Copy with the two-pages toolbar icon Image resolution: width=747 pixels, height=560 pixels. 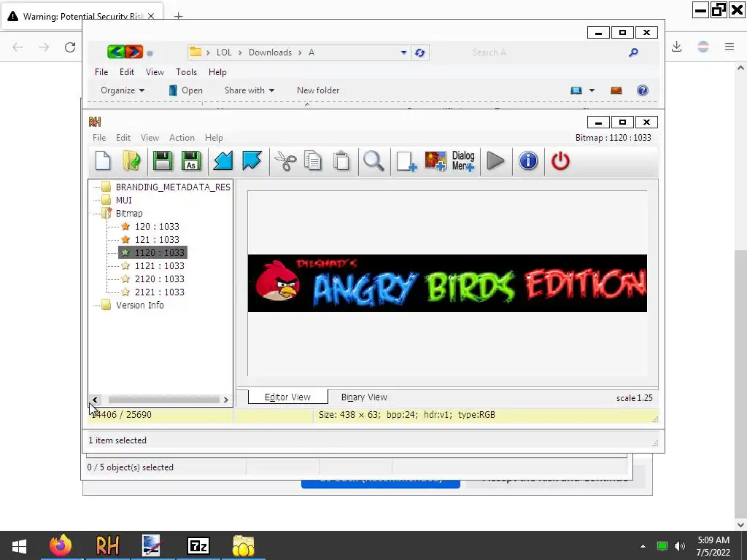pos(313,161)
